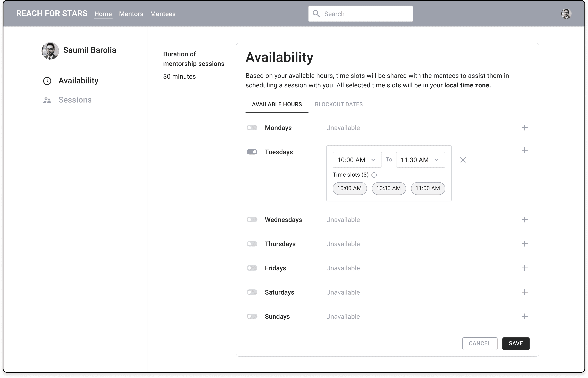Click the Save button
This screenshot has height=378, width=588.
516,343
